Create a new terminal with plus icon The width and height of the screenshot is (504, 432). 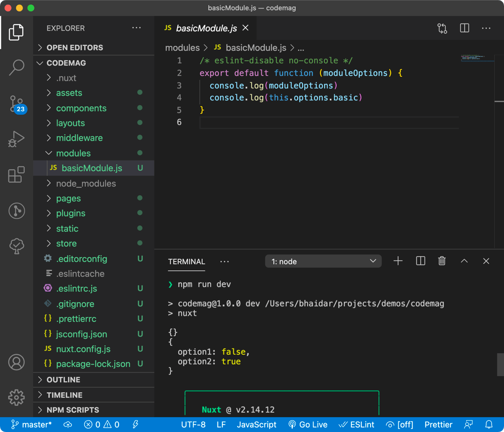(398, 261)
